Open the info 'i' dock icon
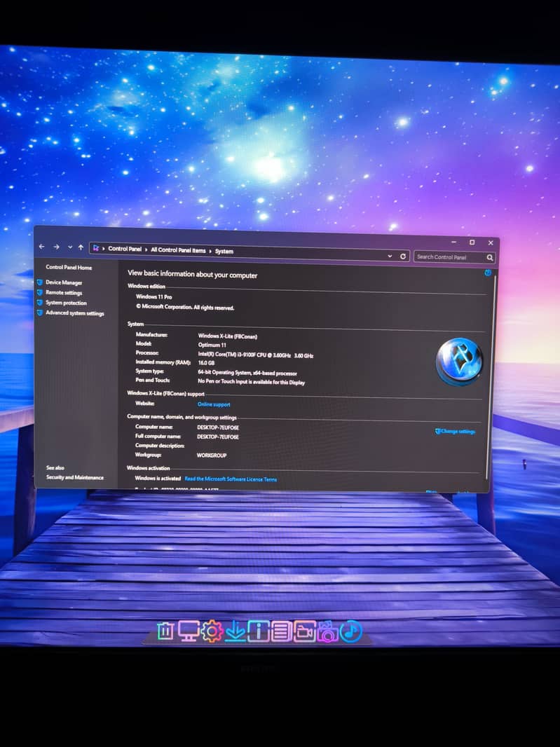 point(259,631)
